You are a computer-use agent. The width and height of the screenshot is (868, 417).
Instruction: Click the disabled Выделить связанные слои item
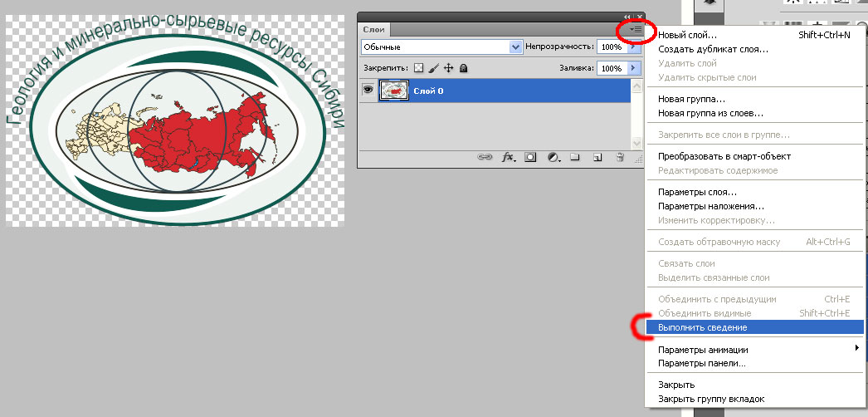pyautogui.click(x=754, y=277)
